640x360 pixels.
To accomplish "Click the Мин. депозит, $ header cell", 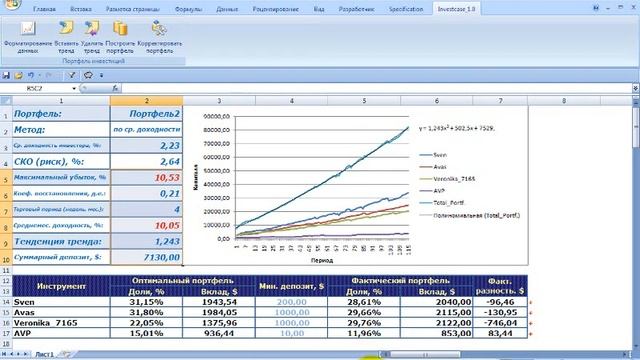I will point(291,286).
